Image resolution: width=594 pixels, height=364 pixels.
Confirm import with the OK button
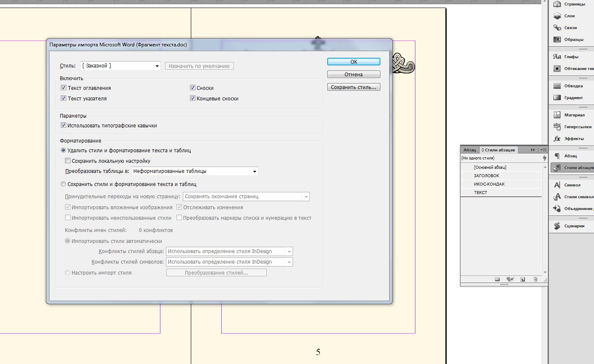click(354, 62)
